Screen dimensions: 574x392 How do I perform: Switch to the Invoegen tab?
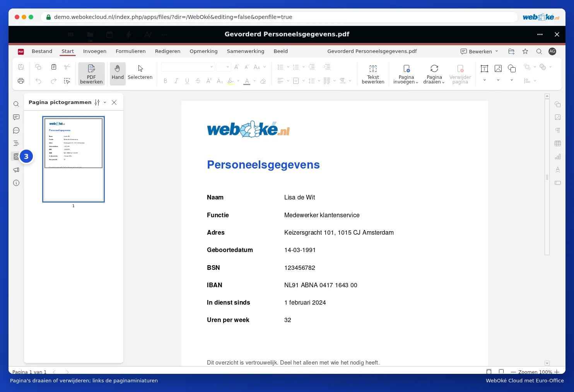[x=95, y=51]
